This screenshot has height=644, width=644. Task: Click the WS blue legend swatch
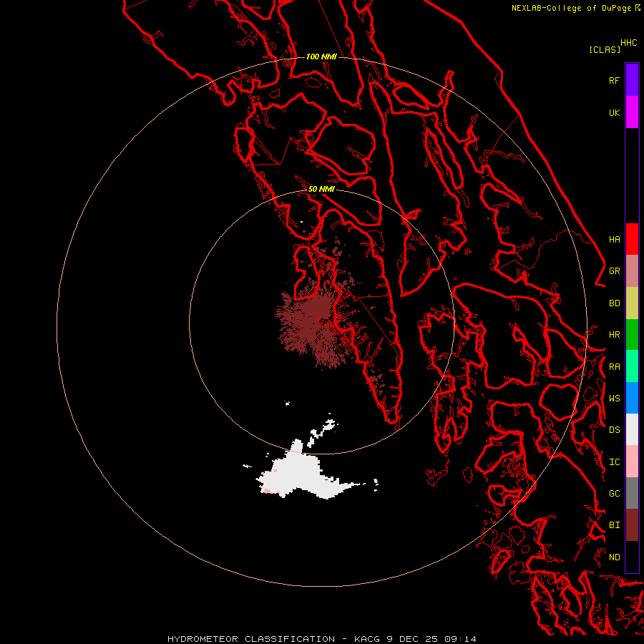click(632, 398)
